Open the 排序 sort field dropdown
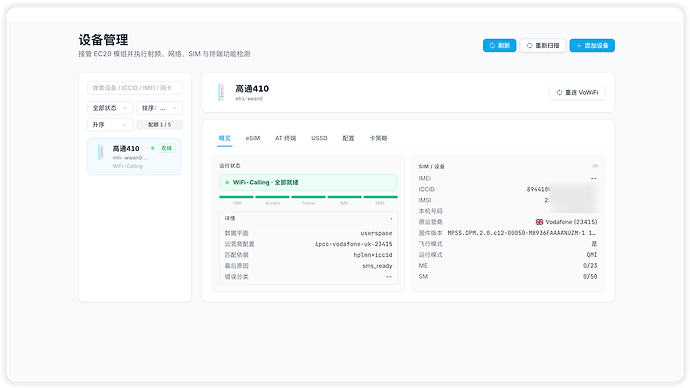Viewport: 690px width, 388px height. pos(159,108)
